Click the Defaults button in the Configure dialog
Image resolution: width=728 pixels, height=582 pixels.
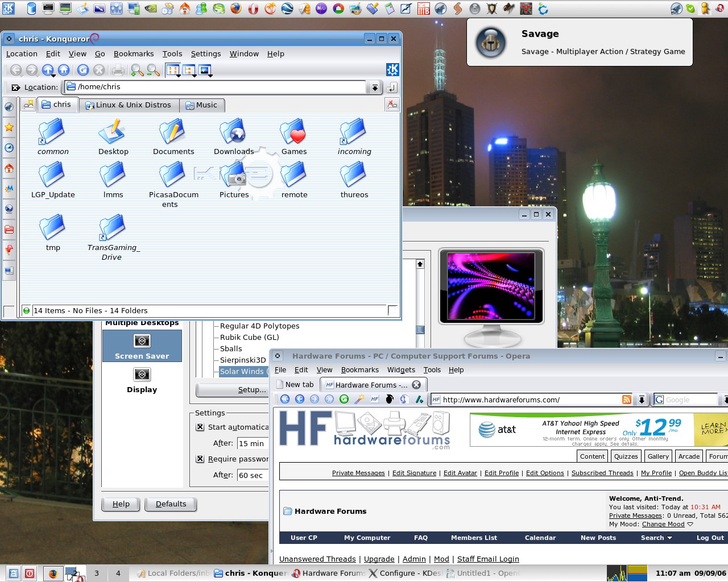point(171,504)
